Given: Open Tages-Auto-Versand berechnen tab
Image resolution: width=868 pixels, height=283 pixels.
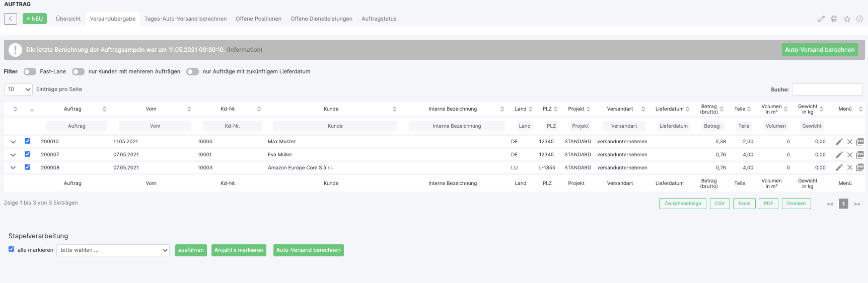Looking at the screenshot, I should [x=185, y=19].
